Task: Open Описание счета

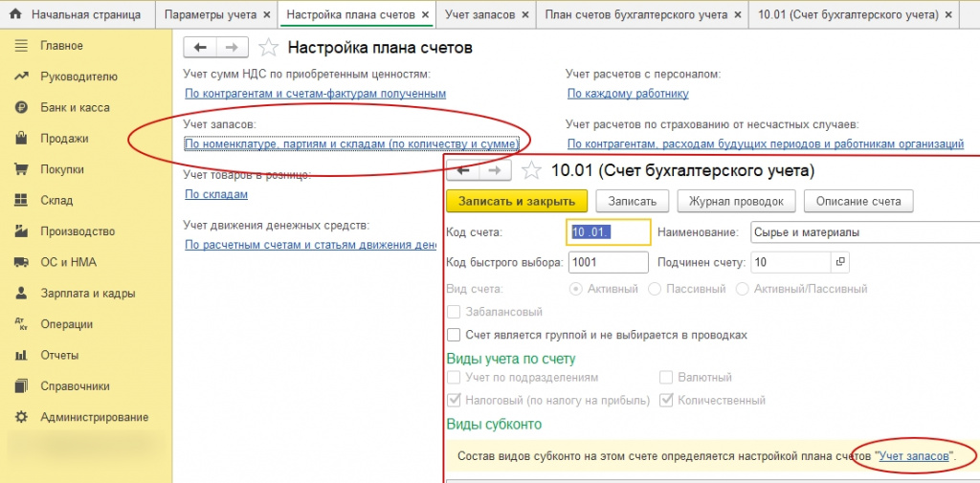Action: 857,201
